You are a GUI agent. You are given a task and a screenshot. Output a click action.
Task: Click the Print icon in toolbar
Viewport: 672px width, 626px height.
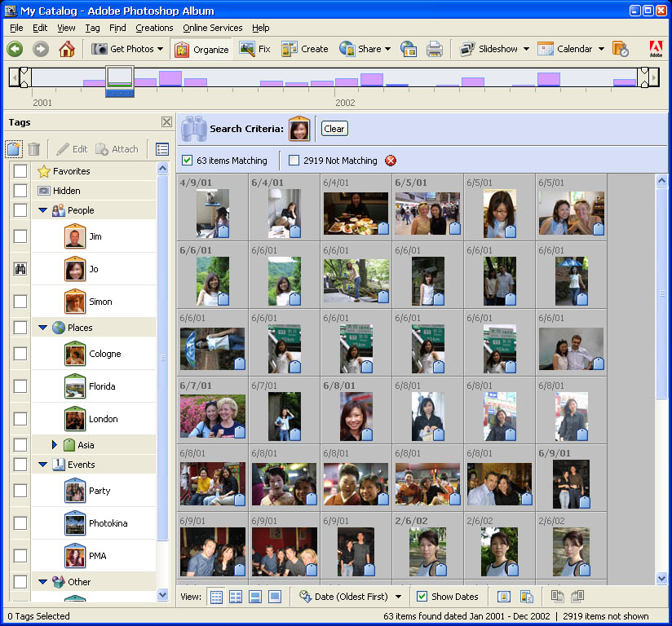434,49
